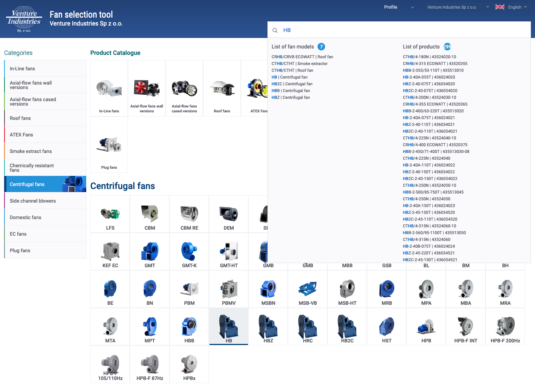Image resolution: width=535 pixels, height=392 pixels.
Task: Open product HB-2-40A-055T 436024020
Action: [429, 77]
